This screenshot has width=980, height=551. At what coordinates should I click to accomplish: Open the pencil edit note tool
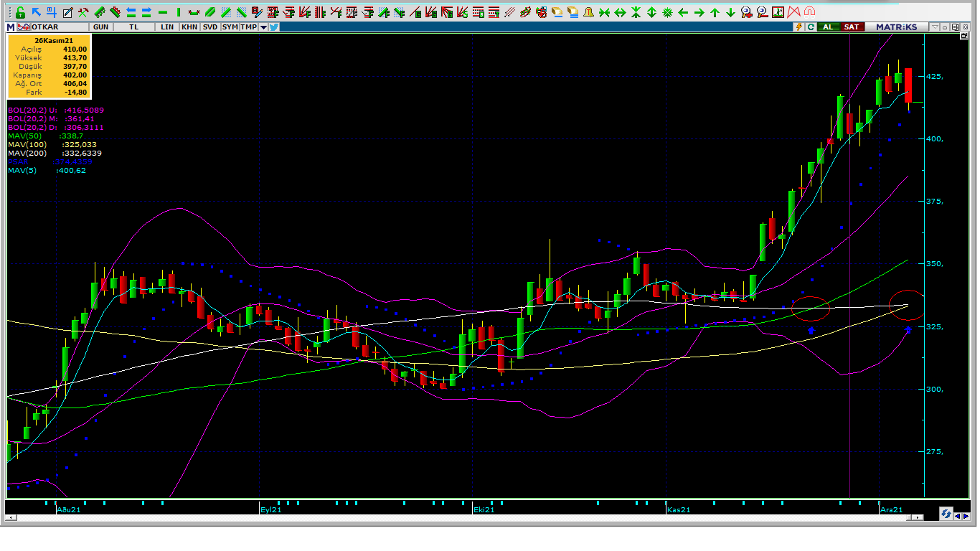pos(67,12)
